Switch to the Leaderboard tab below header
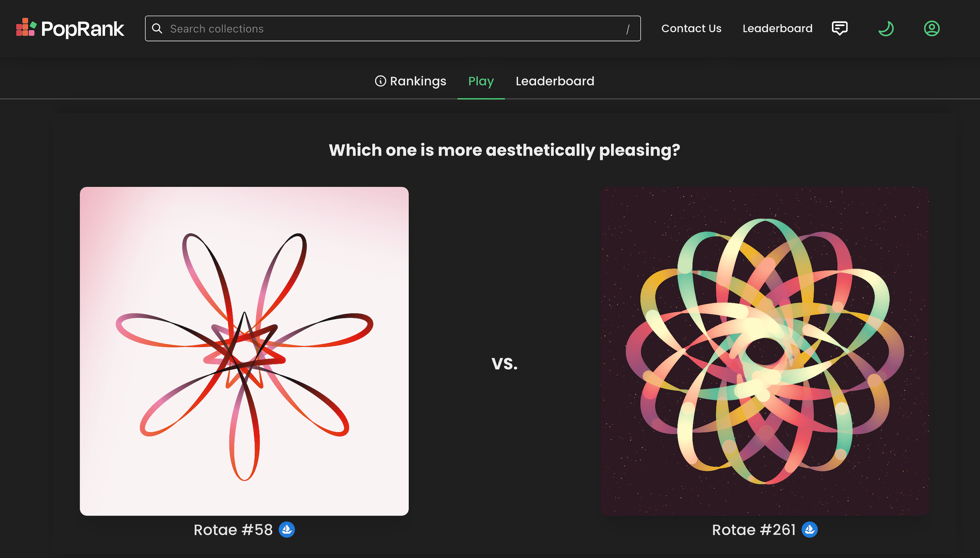Screen dimensions: 980x558 (x=555, y=81)
